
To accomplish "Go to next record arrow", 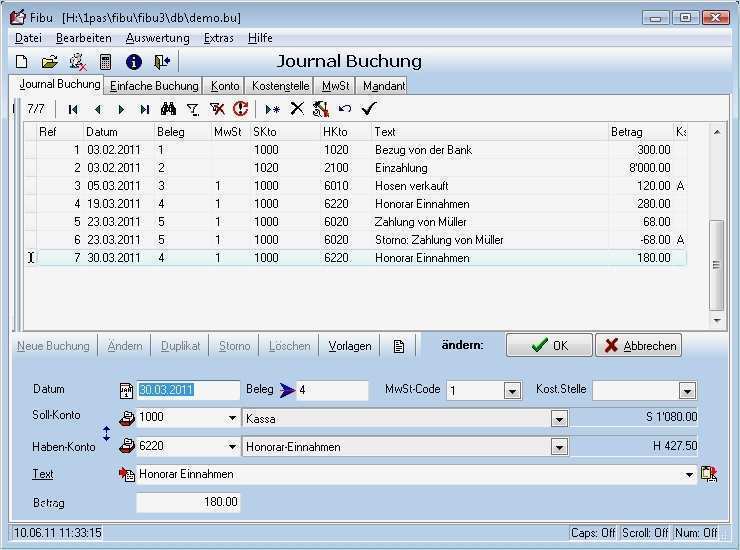I will (121, 110).
